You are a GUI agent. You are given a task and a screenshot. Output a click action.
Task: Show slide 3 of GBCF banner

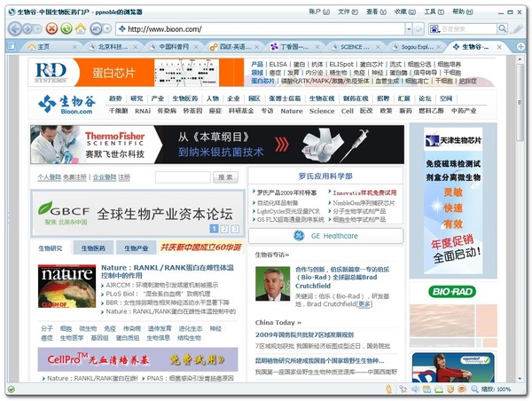pos(235,229)
